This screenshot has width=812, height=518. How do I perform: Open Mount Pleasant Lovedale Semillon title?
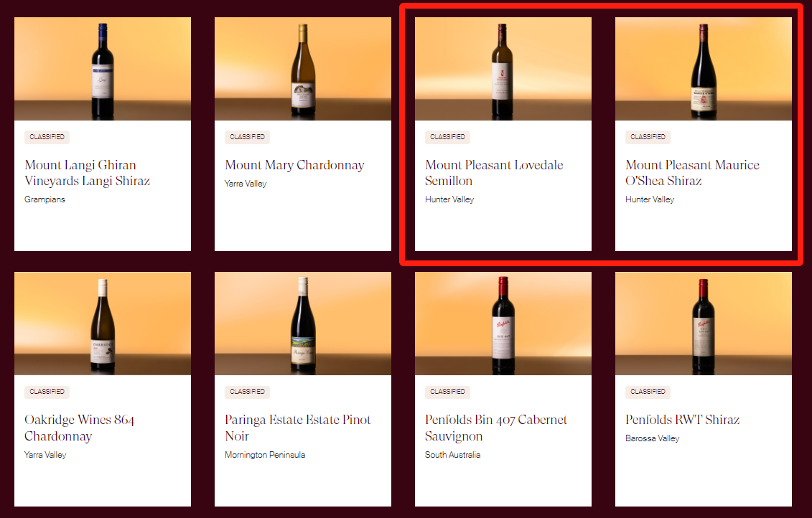tap(494, 173)
